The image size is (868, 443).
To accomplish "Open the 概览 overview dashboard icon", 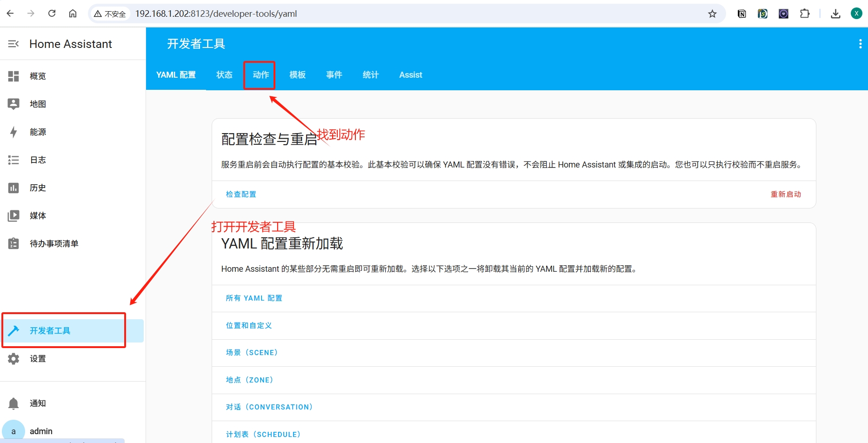I will click(13, 76).
